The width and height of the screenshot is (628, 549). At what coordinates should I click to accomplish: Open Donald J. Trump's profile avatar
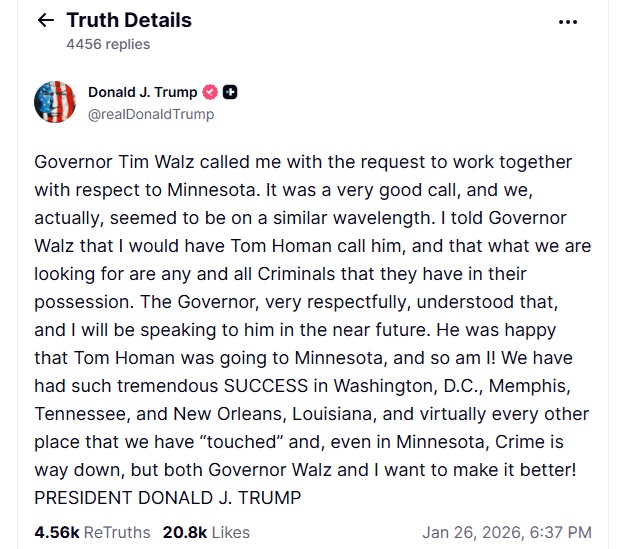tap(55, 102)
